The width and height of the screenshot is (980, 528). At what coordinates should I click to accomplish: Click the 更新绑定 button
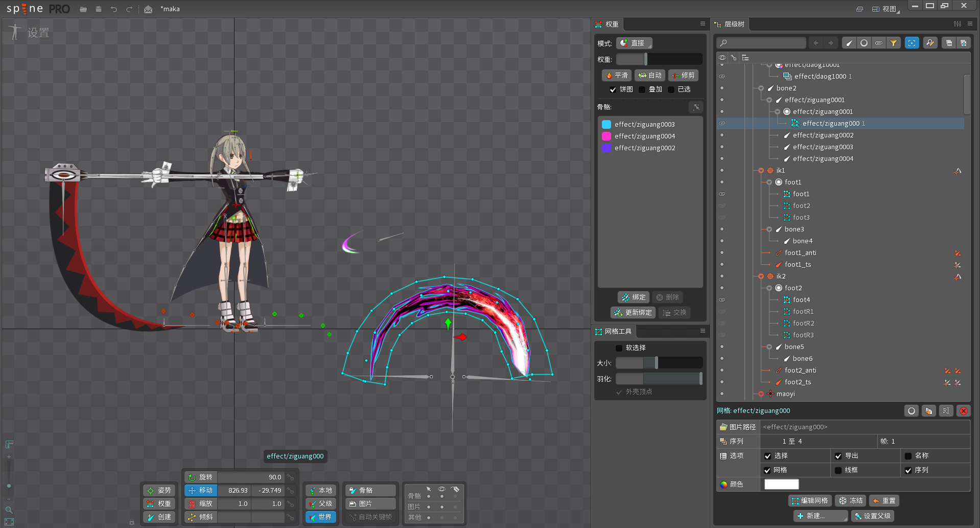[x=633, y=313]
